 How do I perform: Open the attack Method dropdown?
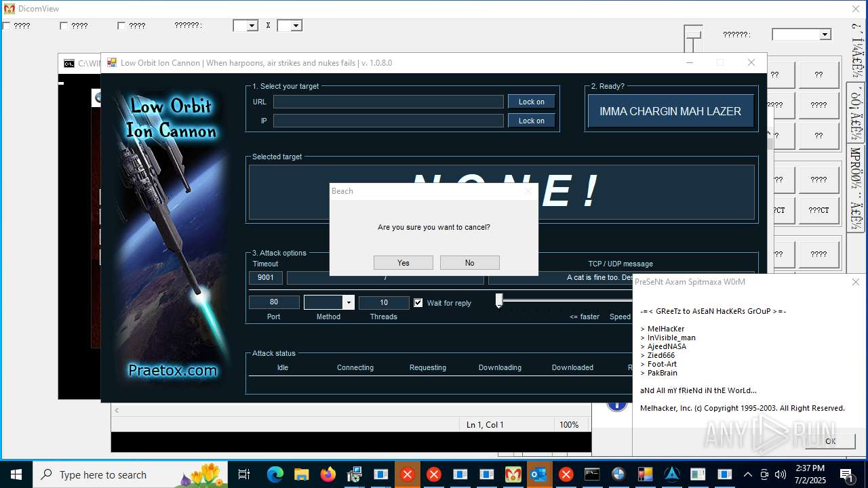point(349,302)
